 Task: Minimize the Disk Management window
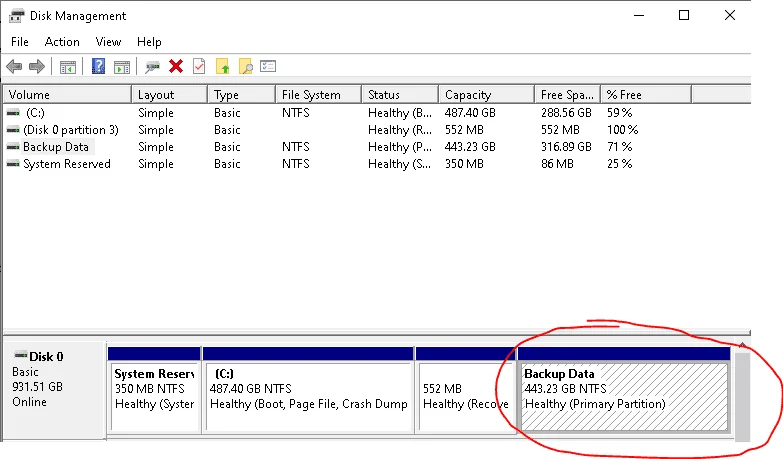tap(639, 15)
